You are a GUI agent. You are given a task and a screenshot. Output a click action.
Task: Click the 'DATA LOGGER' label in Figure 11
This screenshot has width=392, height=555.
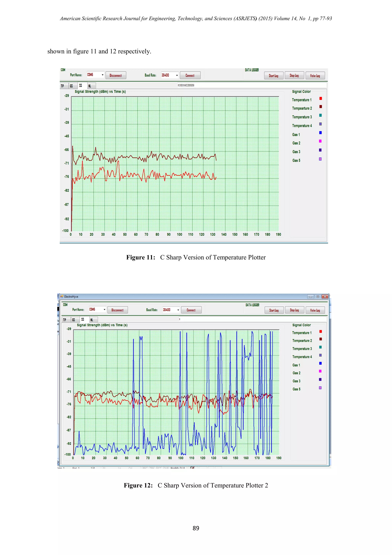(252, 70)
